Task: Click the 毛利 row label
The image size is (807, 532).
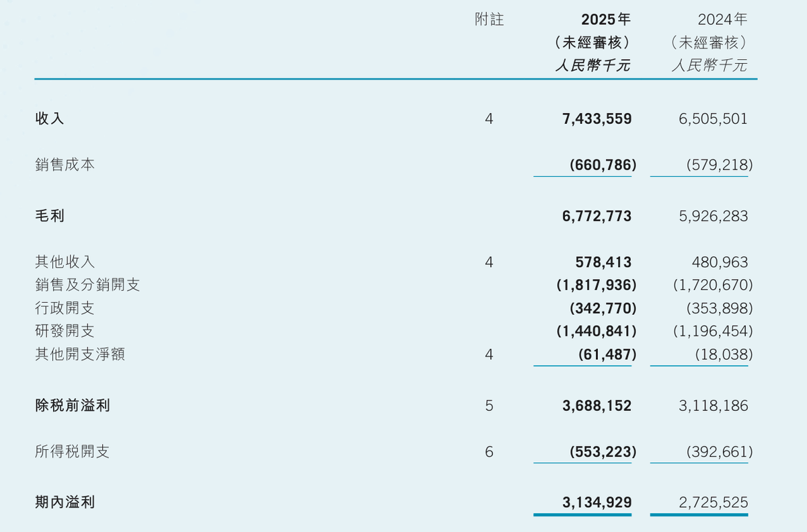Action: (x=50, y=216)
